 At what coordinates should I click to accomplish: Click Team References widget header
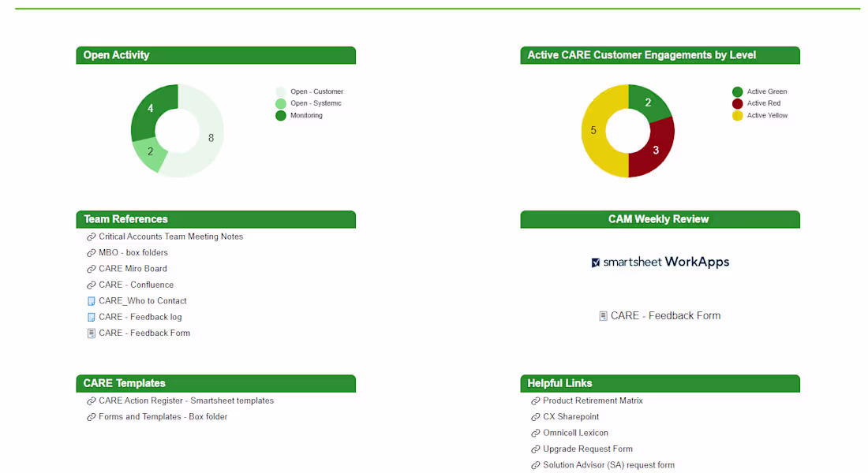(216, 219)
